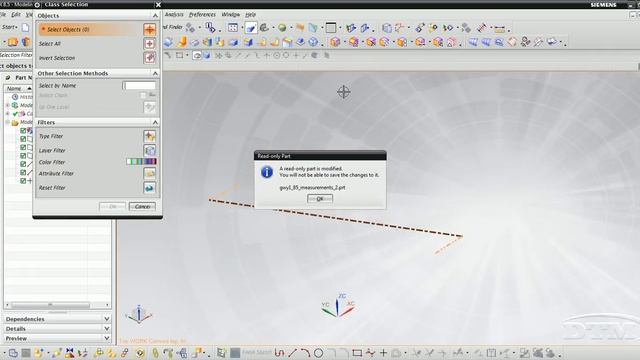Image resolution: width=640 pixels, height=360 pixels.
Task: Expand the Details panel
Action: coord(107,329)
